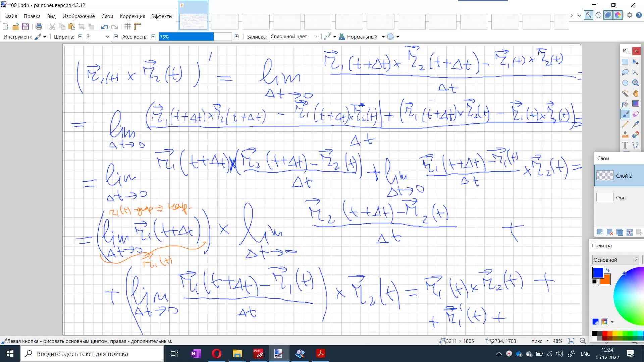The height and width of the screenshot is (362, 644).
Task: Open an existing image file
Action: click(15, 26)
